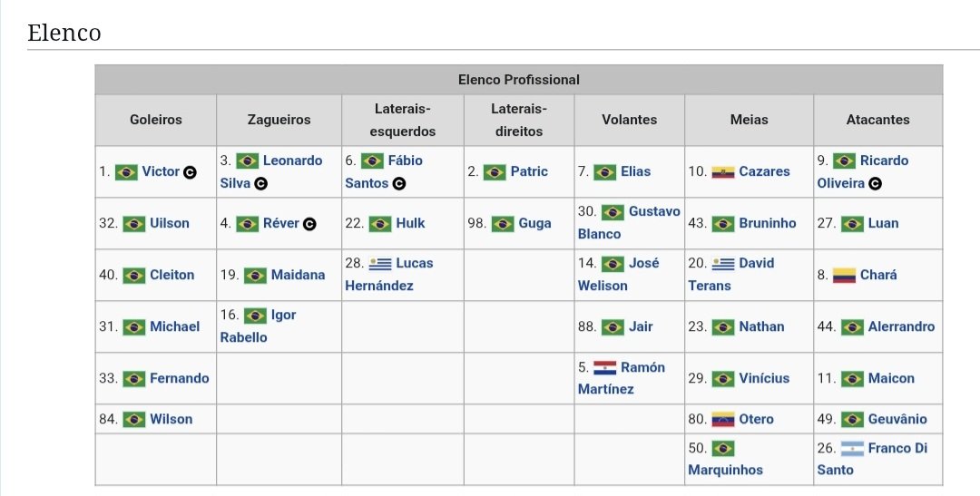Click the Brazil flag beside Hulk
Viewport: 980px width, 496px height.
[x=380, y=224]
